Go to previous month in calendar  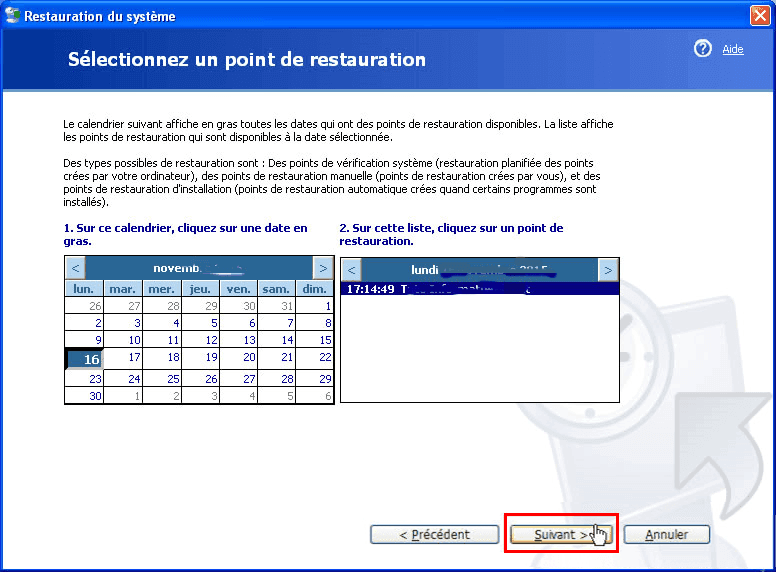click(x=75, y=268)
